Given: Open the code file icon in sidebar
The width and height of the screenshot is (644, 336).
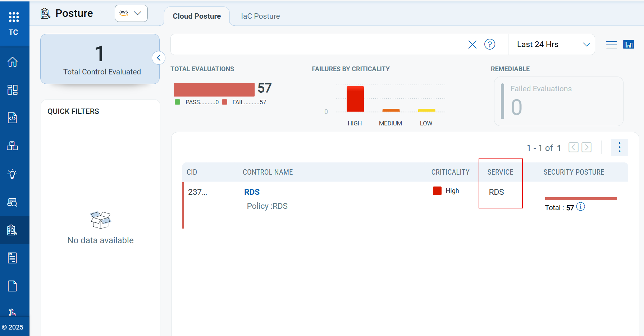Looking at the screenshot, I should tap(13, 118).
